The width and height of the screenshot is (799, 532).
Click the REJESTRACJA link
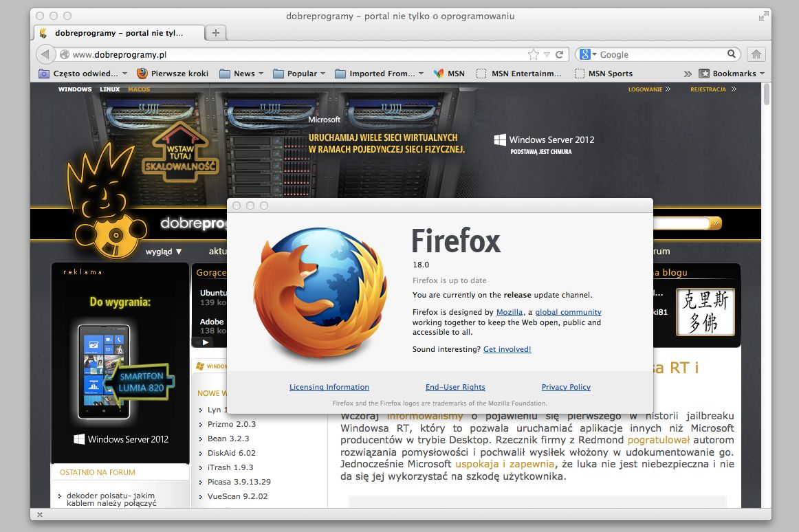[713, 89]
